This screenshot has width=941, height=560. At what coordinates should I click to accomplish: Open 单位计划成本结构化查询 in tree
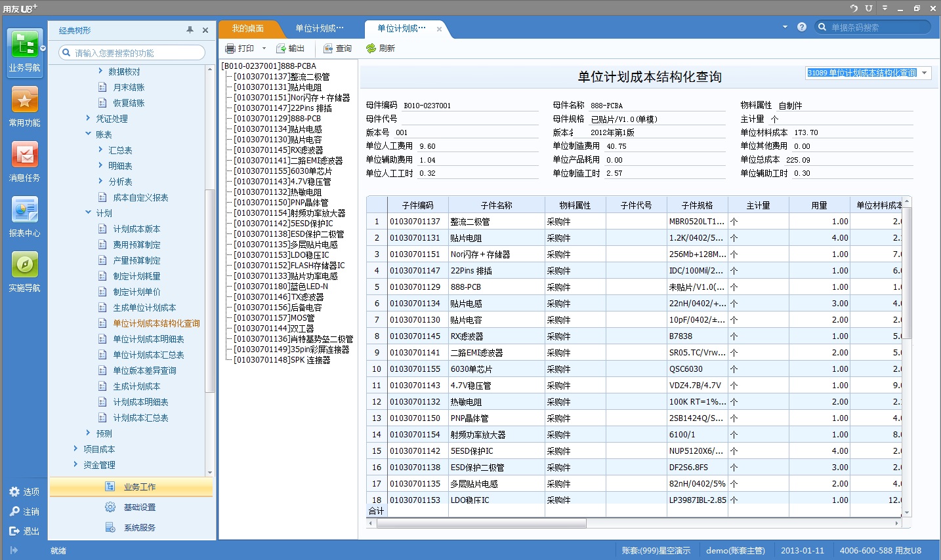[x=156, y=323]
